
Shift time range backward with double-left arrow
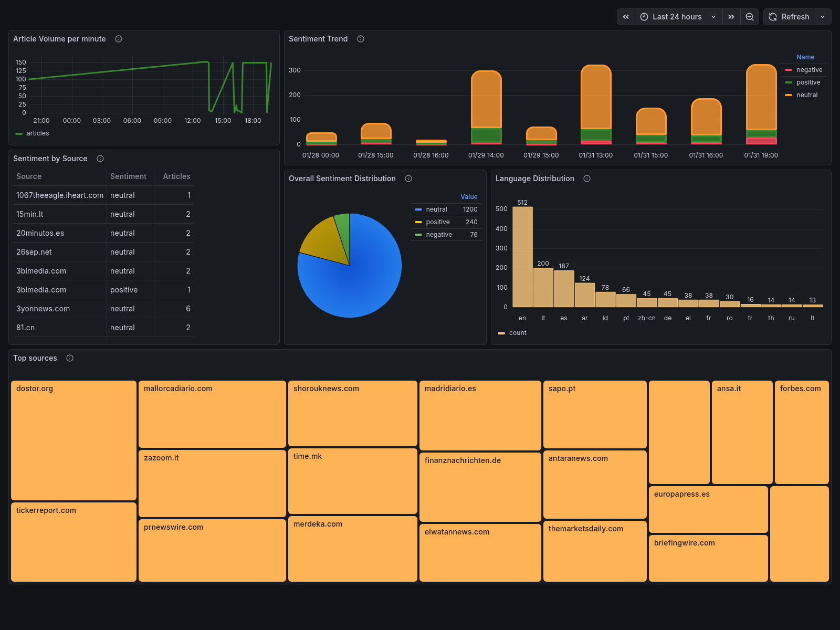626,16
